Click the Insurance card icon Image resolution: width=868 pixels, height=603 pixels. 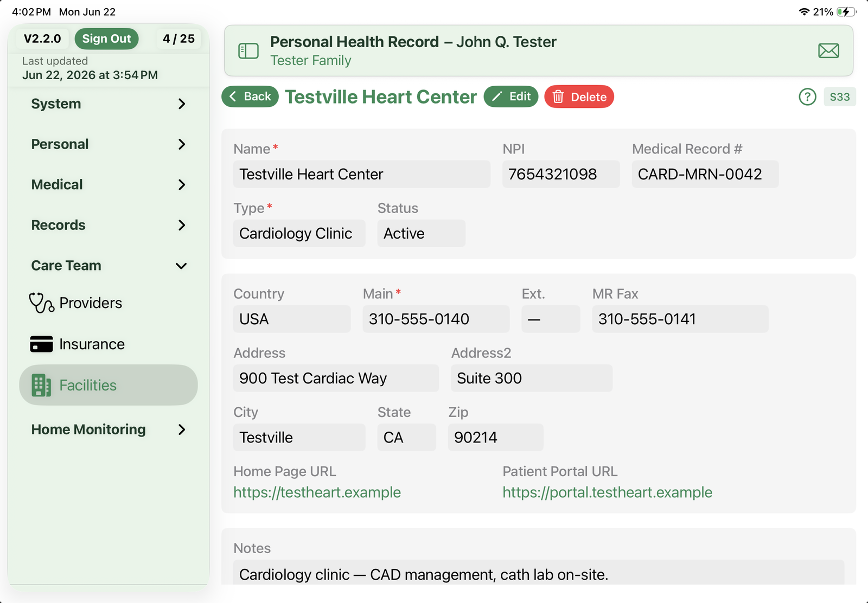click(41, 344)
